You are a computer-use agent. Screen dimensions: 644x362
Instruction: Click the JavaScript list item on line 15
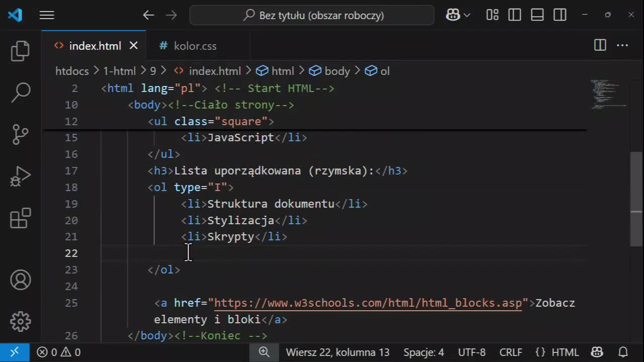[x=244, y=138]
